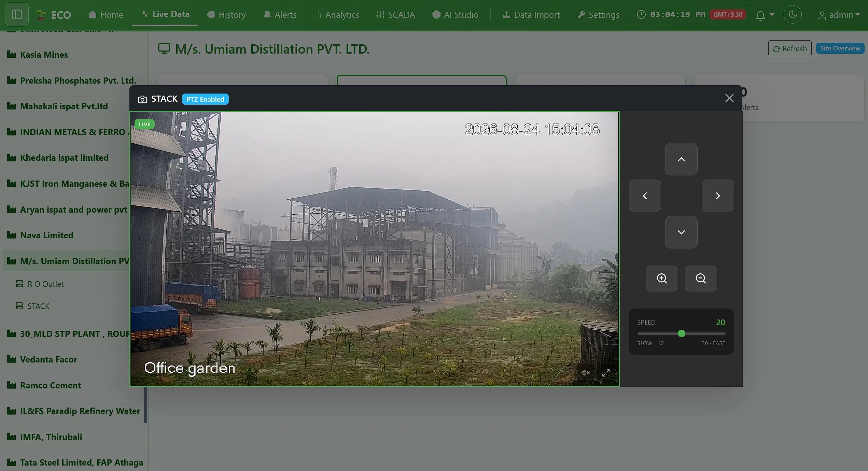Click the ECO logo
868x471 pixels.
54,15
